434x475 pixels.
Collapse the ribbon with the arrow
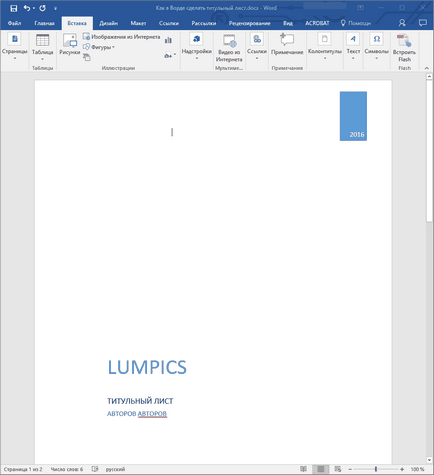pyautogui.click(x=427, y=68)
